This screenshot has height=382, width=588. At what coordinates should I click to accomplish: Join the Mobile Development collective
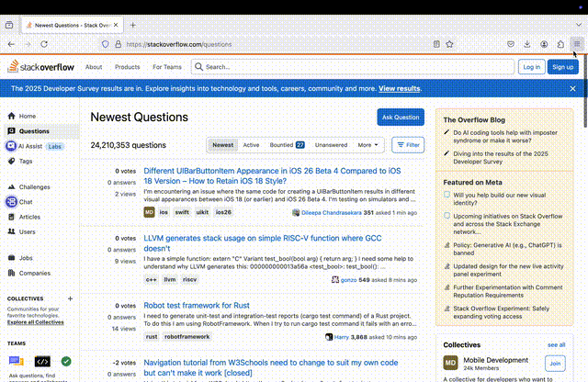(555, 364)
